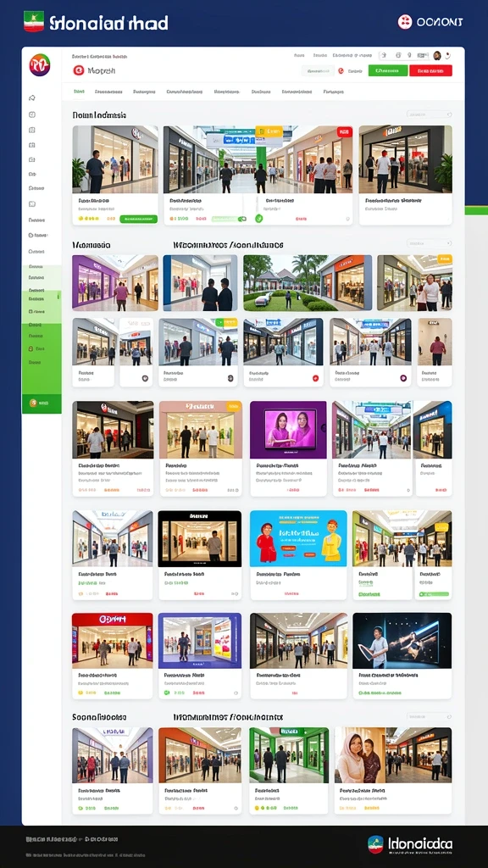488x868 pixels.
Task: Open the wide mall corridor photo with blue overhead signs
Action: (258, 159)
